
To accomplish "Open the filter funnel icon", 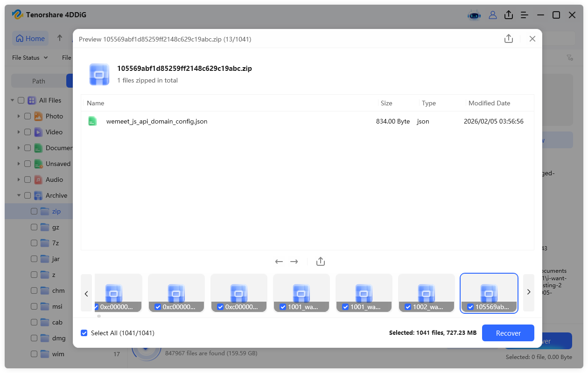I will [x=570, y=58].
